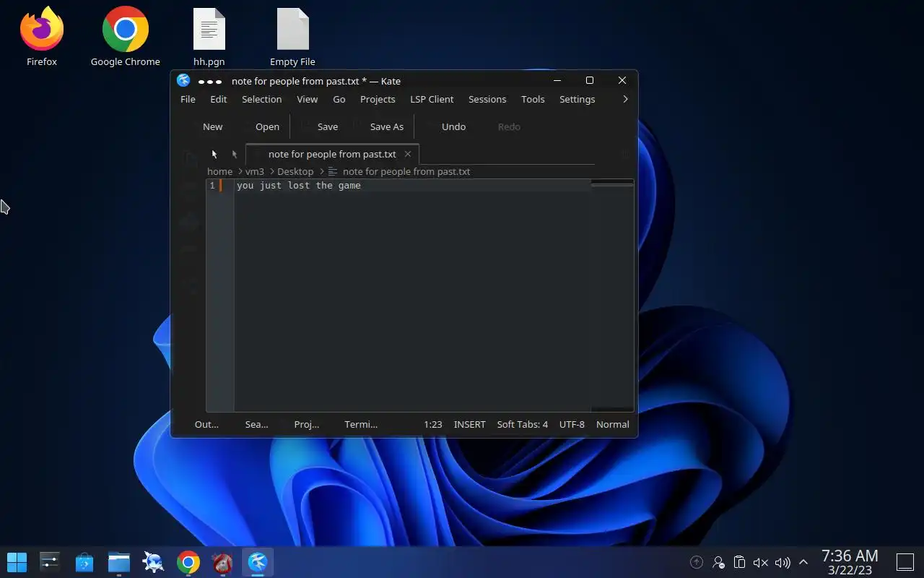Select the hh.pgn file on the desktop
Image resolution: width=924 pixels, height=578 pixels.
(209, 38)
